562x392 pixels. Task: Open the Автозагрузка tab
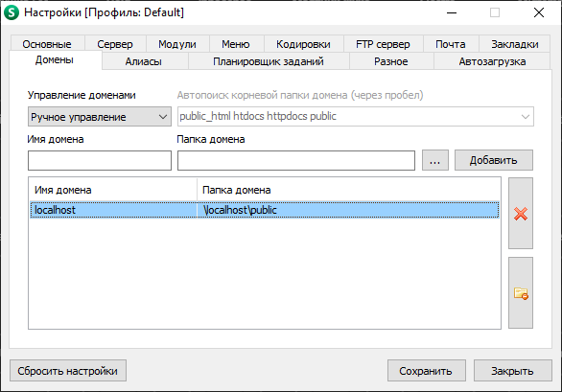click(492, 61)
